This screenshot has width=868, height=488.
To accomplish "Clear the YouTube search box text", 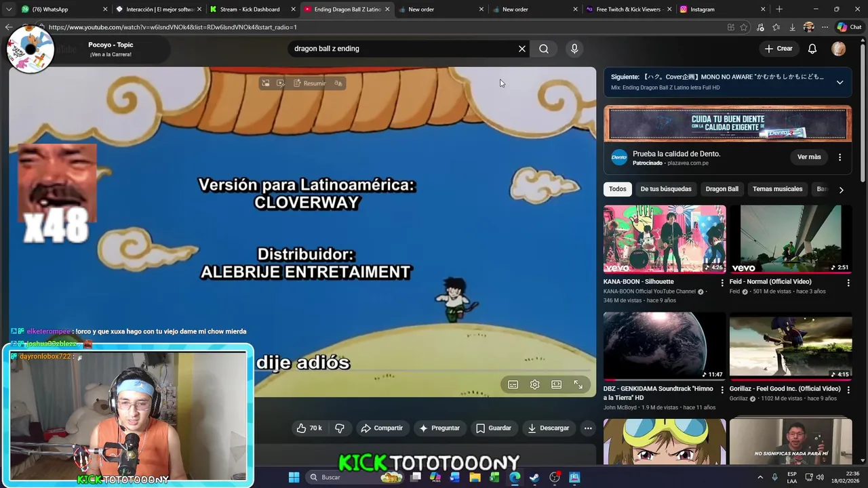I will pyautogui.click(x=522, y=49).
